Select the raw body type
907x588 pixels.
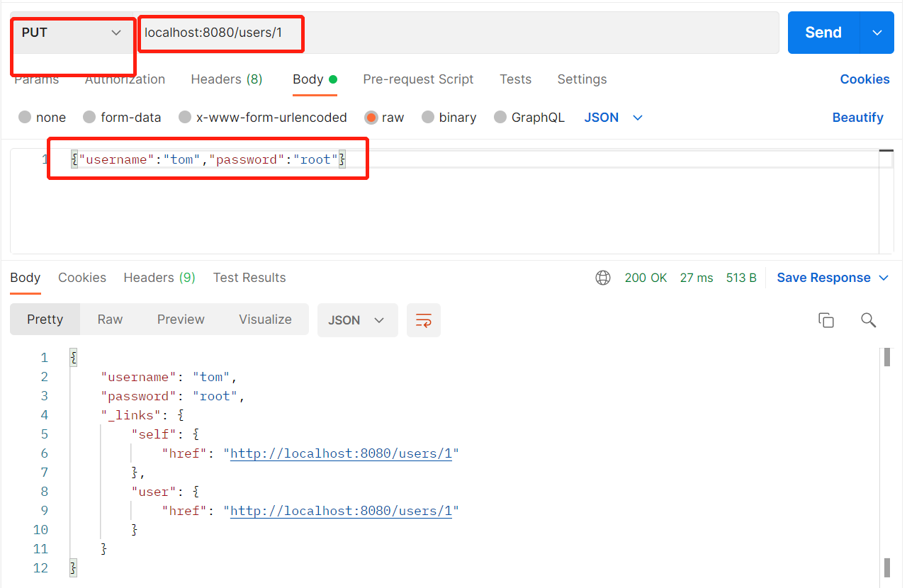[384, 118]
